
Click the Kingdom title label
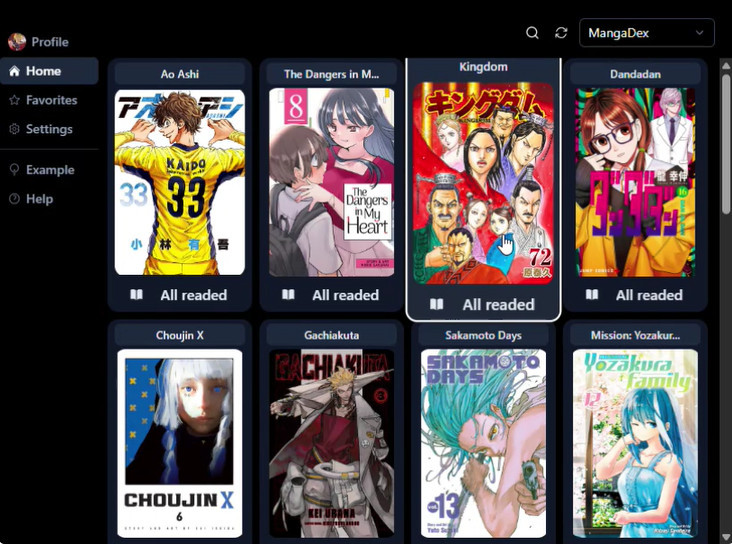point(483,67)
